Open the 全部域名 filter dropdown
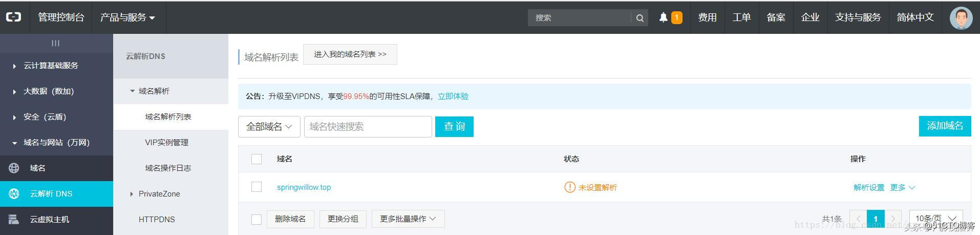Screen dimensions: 980x235 tap(269, 127)
